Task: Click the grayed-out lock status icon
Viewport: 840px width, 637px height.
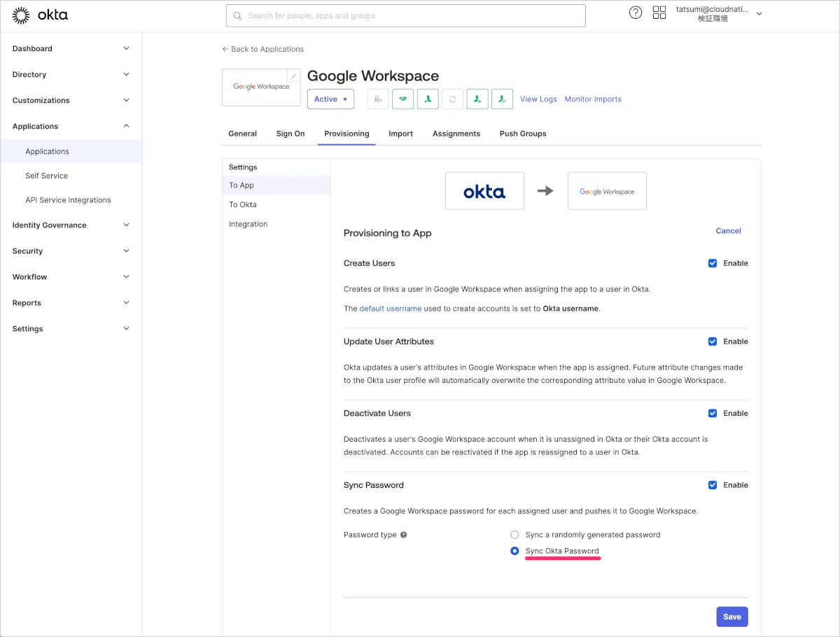Action: [x=378, y=99]
